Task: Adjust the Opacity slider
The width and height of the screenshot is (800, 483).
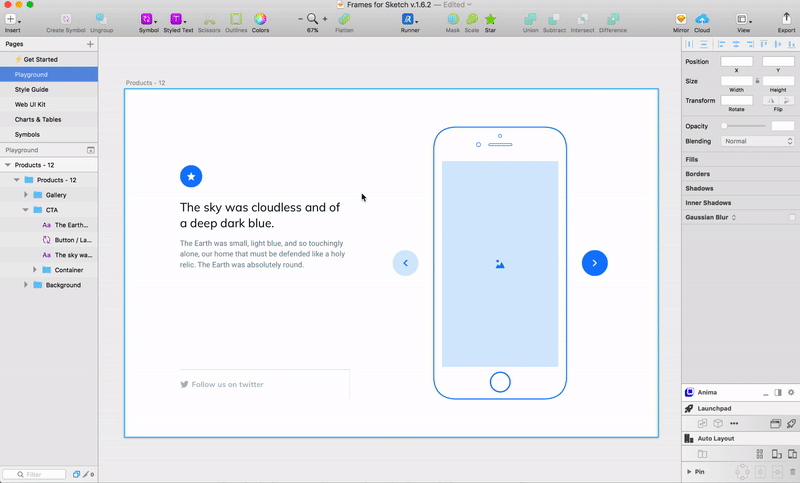Action: (x=744, y=126)
